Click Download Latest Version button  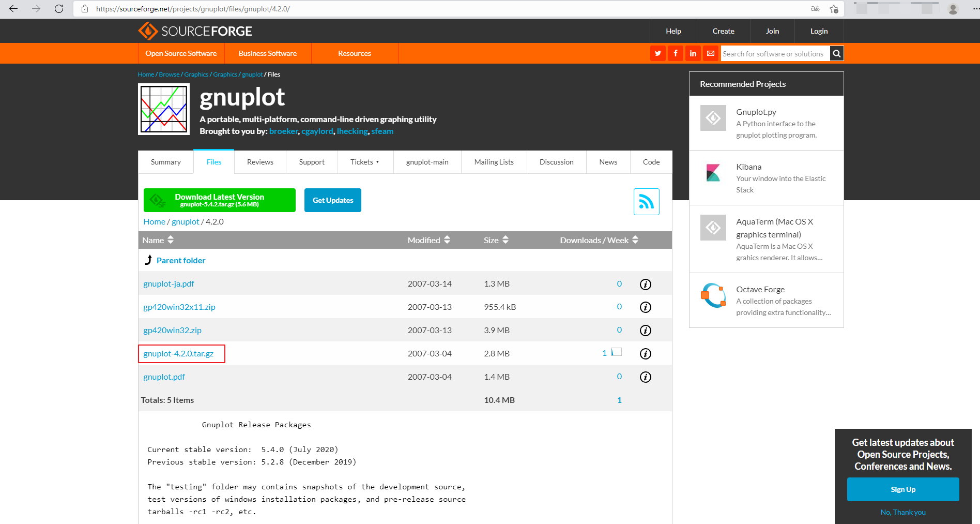(220, 200)
